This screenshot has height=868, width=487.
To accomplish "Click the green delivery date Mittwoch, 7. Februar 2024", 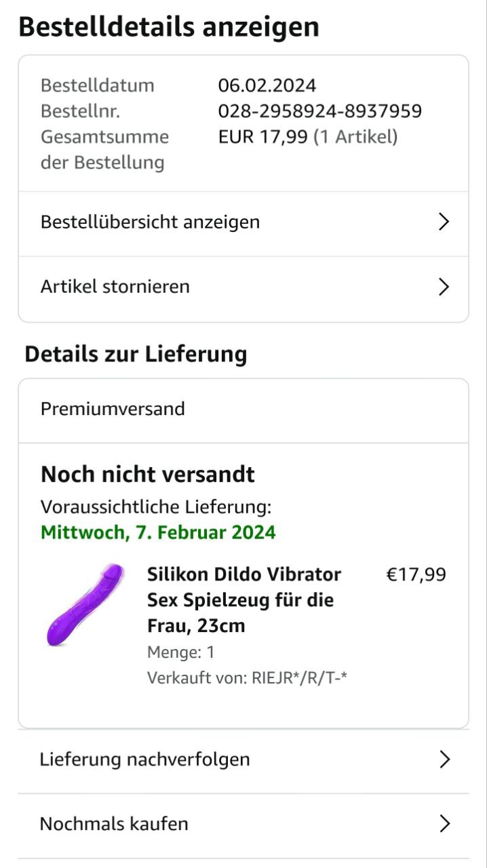I will pyautogui.click(x=158, y=532).
